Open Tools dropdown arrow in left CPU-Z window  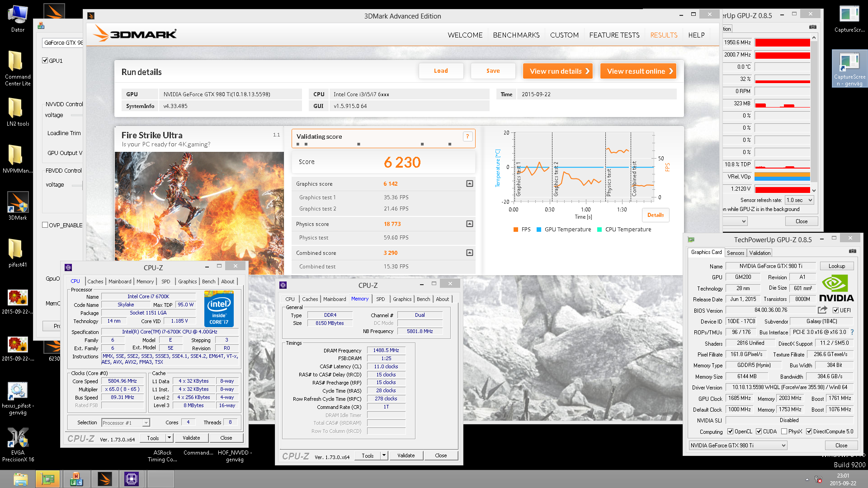click(169, 438)
